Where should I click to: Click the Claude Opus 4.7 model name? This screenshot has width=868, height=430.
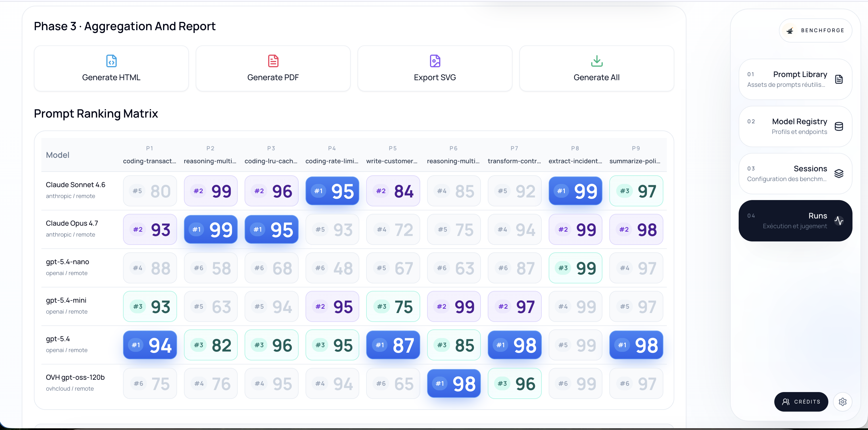pyautogui.click(x=72, y=223)
